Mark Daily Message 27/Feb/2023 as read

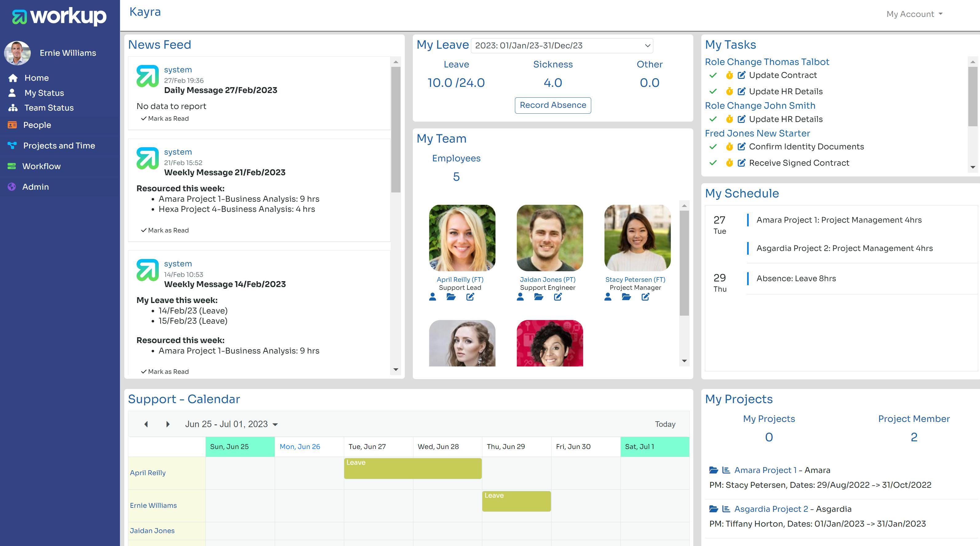point(165,119)
